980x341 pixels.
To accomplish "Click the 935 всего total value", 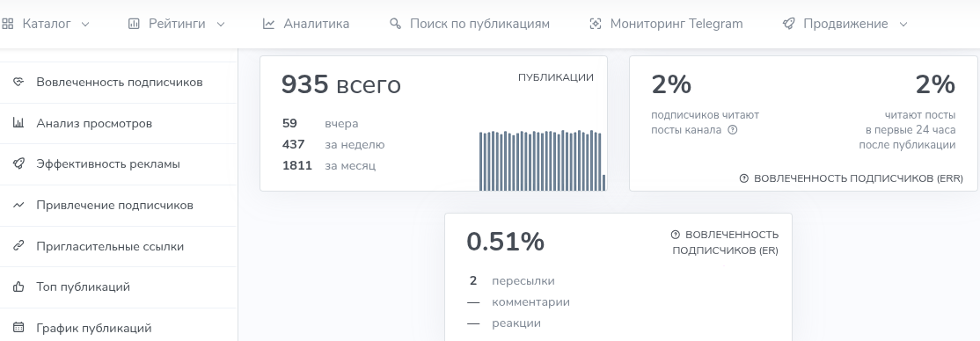I will coord(340,84).
